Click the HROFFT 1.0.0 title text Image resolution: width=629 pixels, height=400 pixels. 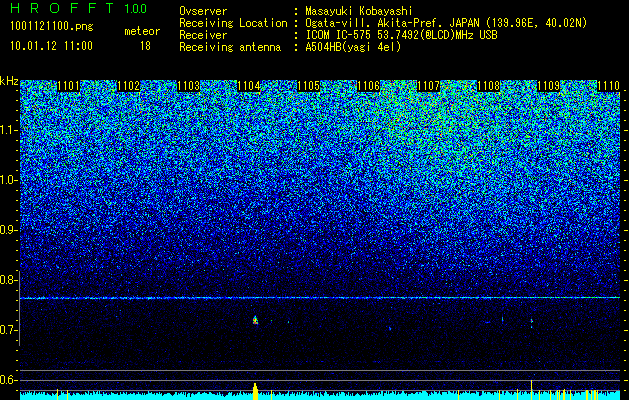pyautogui.click(x=79, y=8)
